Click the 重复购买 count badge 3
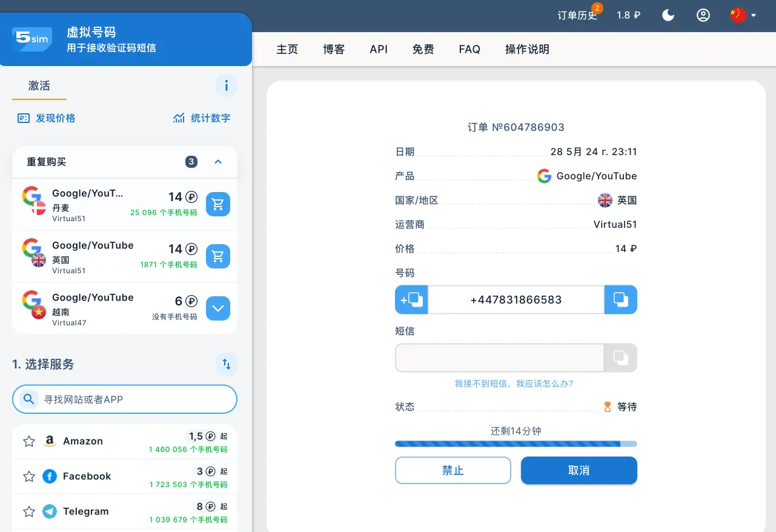Image resolution: width=776 pixels, height=532 pixels. pyautogui.click(x=191, y=162)
